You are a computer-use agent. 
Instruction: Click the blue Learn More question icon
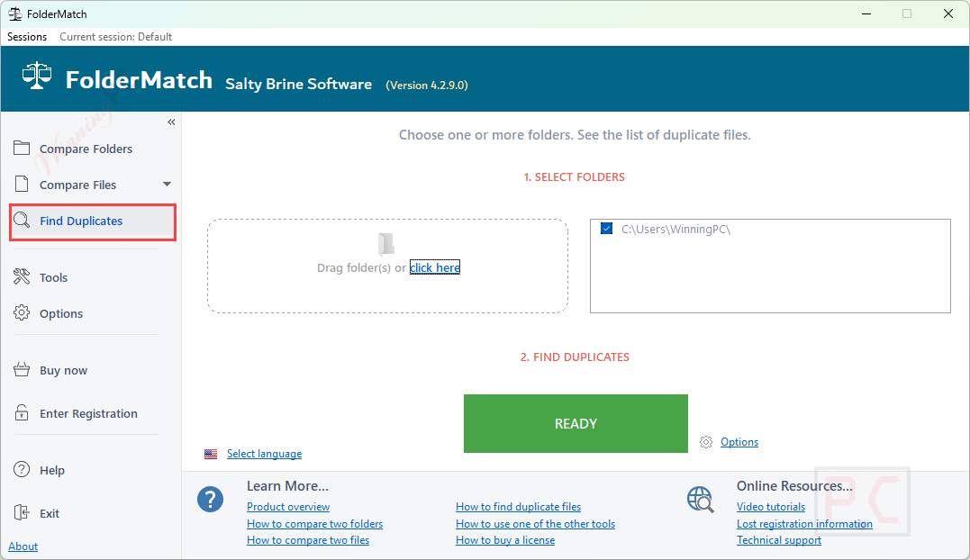pos(211,499)
